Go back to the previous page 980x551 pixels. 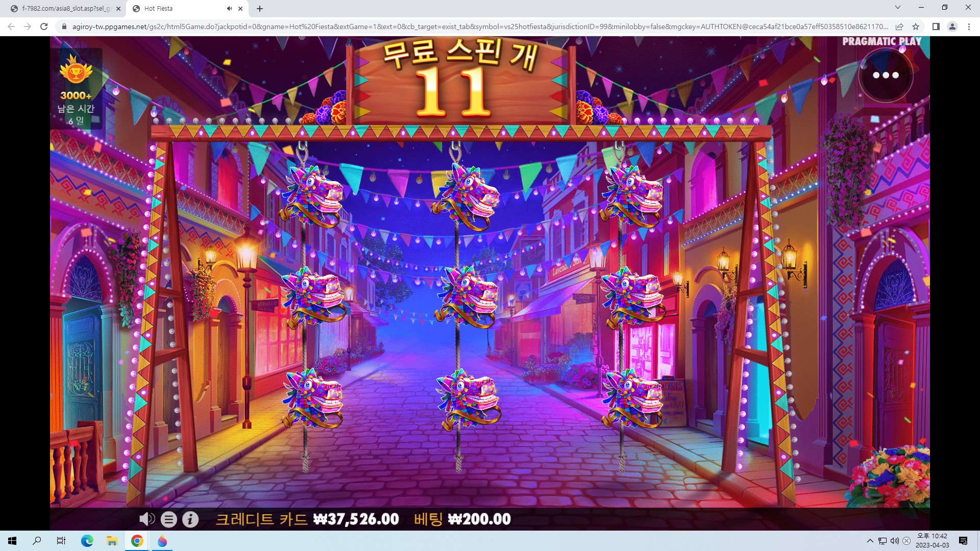point(11,27)
